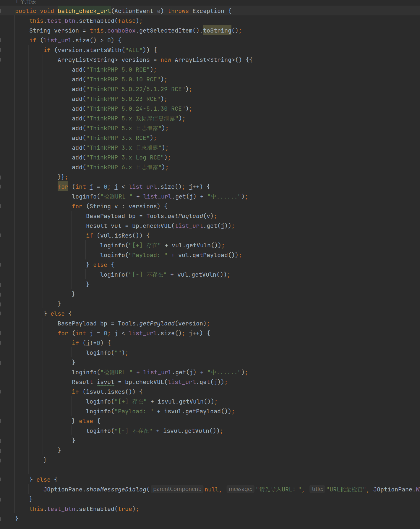The width and height of the screenshot is (420, 529).
Task: Click the underlined isvul variable declaration
Action: (x=106, y=382)
